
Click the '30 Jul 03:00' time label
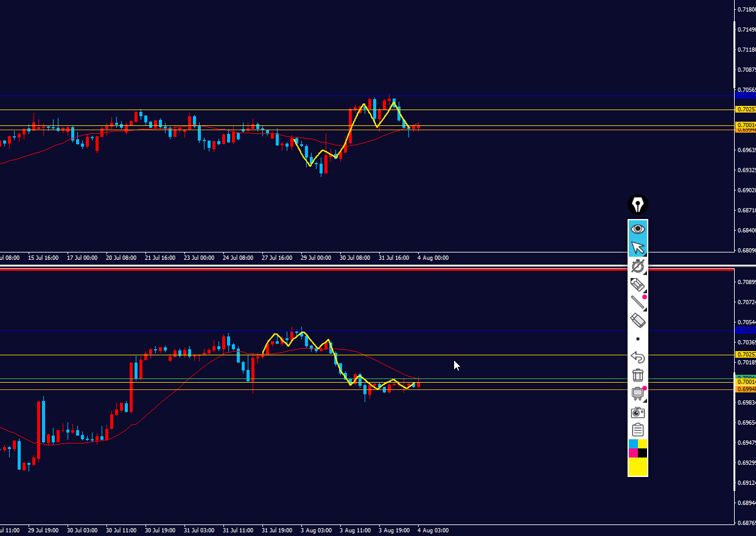tap(82, 531)
